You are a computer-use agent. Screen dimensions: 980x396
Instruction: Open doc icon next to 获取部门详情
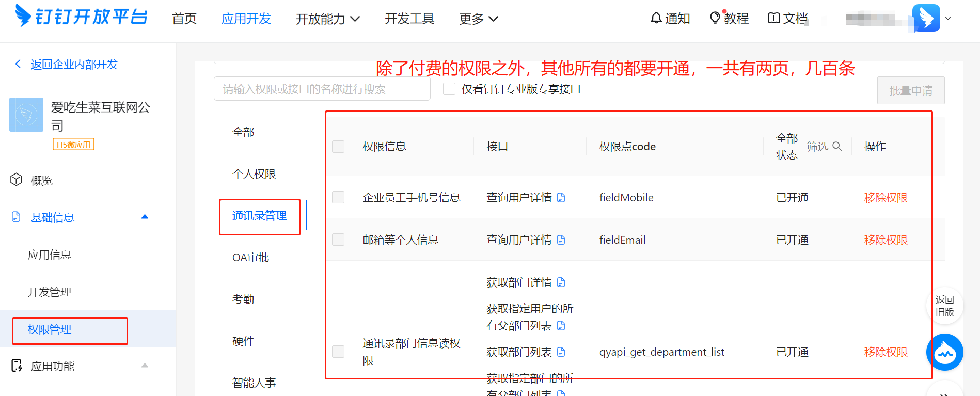point(561,282)
